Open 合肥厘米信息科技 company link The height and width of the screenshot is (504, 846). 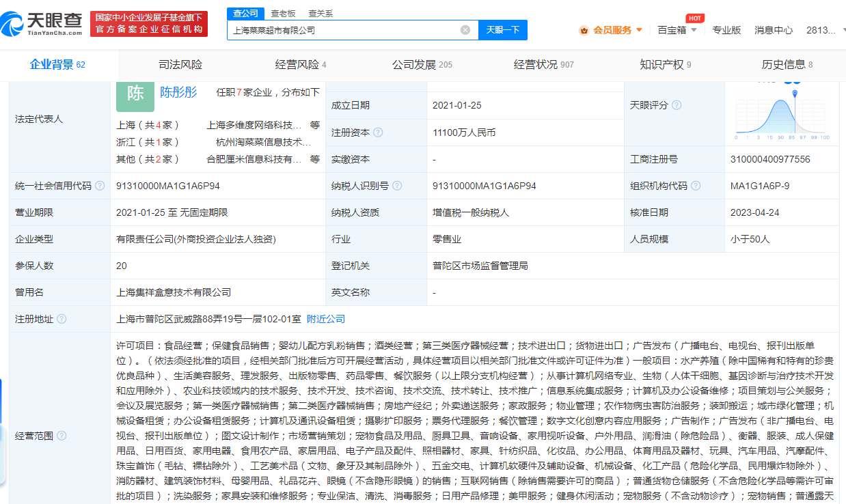tap(254, 159)
